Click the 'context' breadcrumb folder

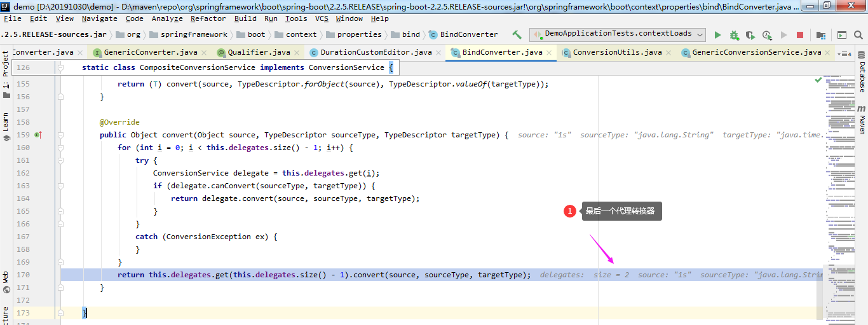(295, 34)
